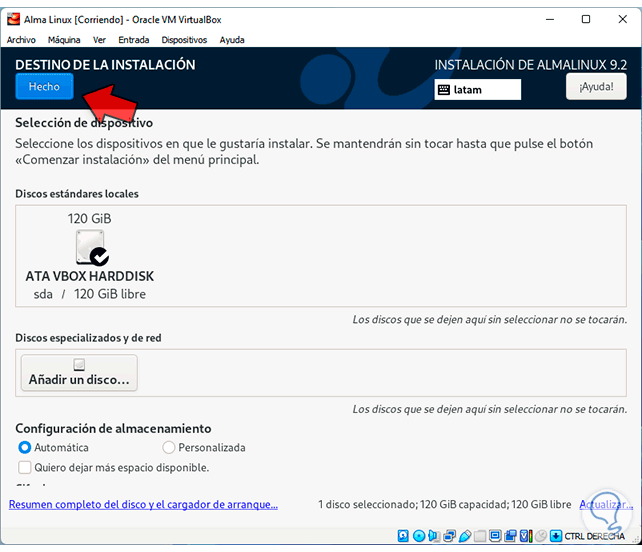Screen dimensions: 642x552
Task: Click the Hecho button
Action: [44, 86]
